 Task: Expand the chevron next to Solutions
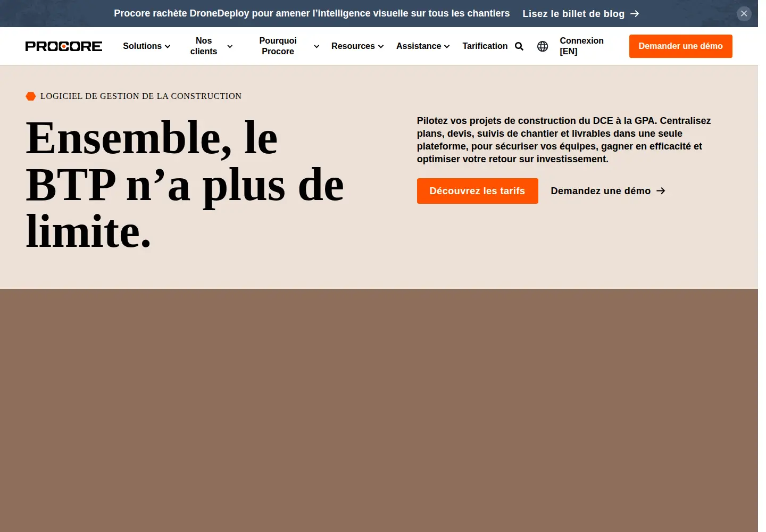point(168,47)
